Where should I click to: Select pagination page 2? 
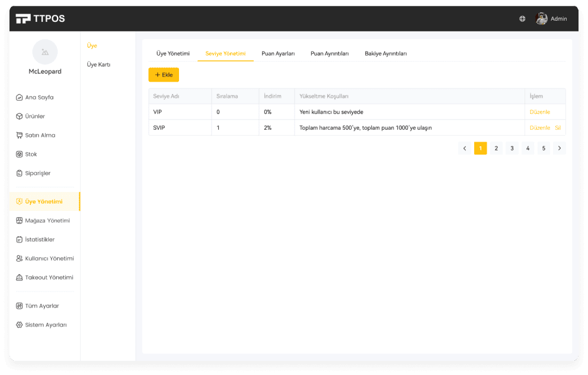click(x=496, y=148)
